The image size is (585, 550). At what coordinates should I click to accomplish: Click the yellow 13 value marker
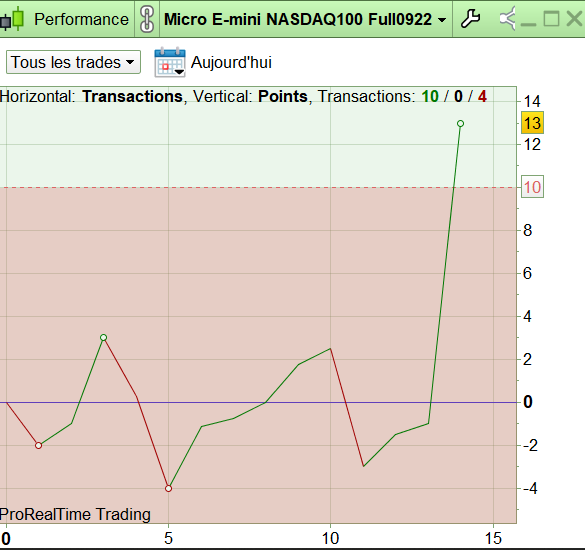(532, 123)
